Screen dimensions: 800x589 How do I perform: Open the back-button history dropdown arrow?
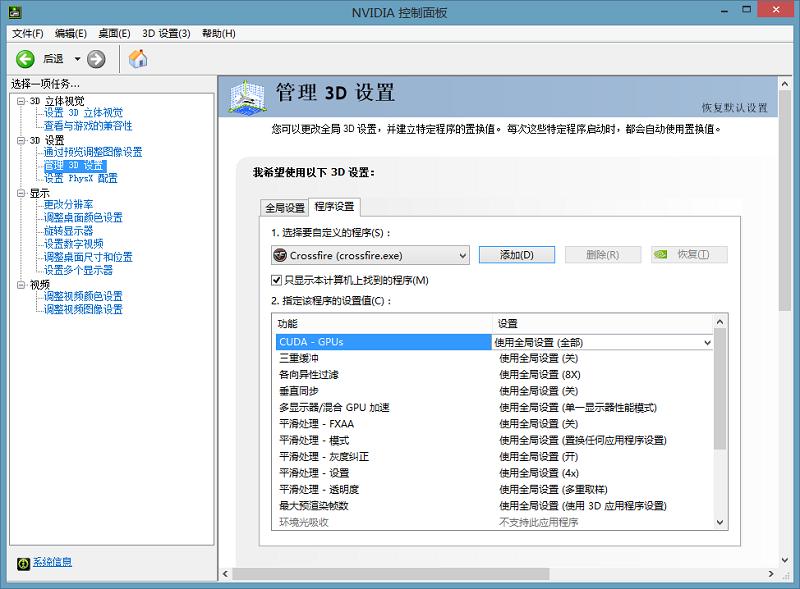73,59
